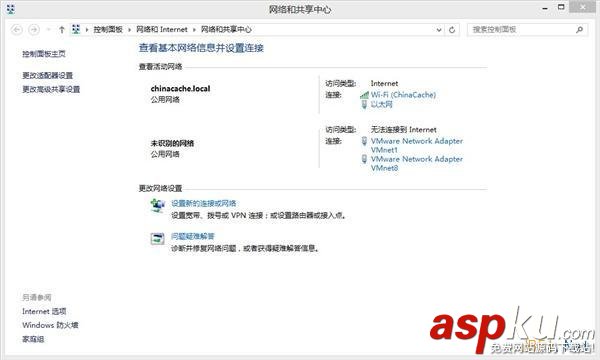Click the 查看活动网络 section label
The width and height of the screenshot is (600, 360).
tap(160, 67)
